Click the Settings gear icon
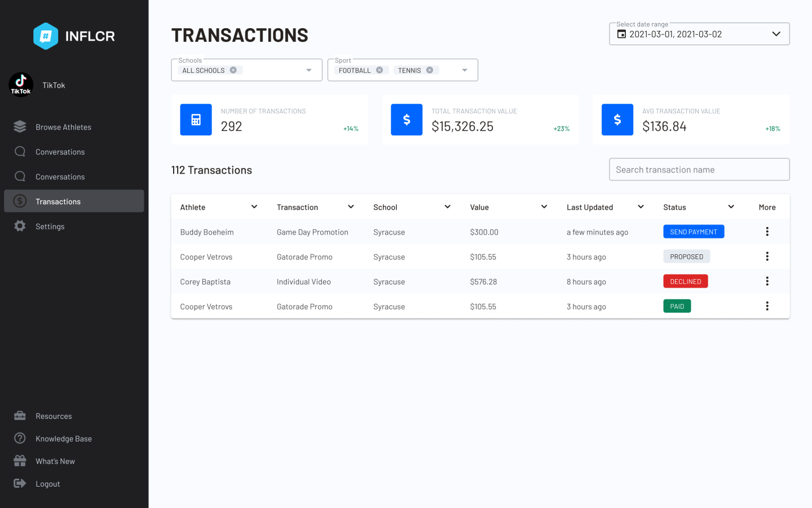The height and width of the screenshot is (508, 812). 20,226
